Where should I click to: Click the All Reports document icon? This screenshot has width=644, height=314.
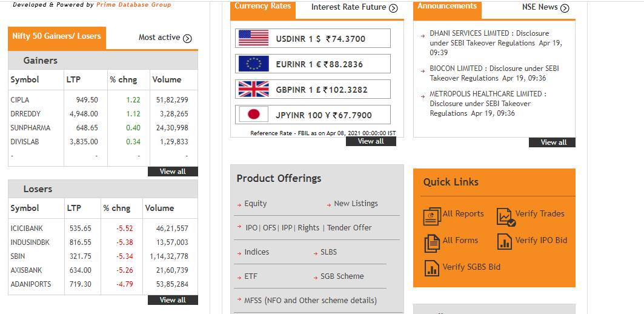pyautogui.click(x=432, y=216)
